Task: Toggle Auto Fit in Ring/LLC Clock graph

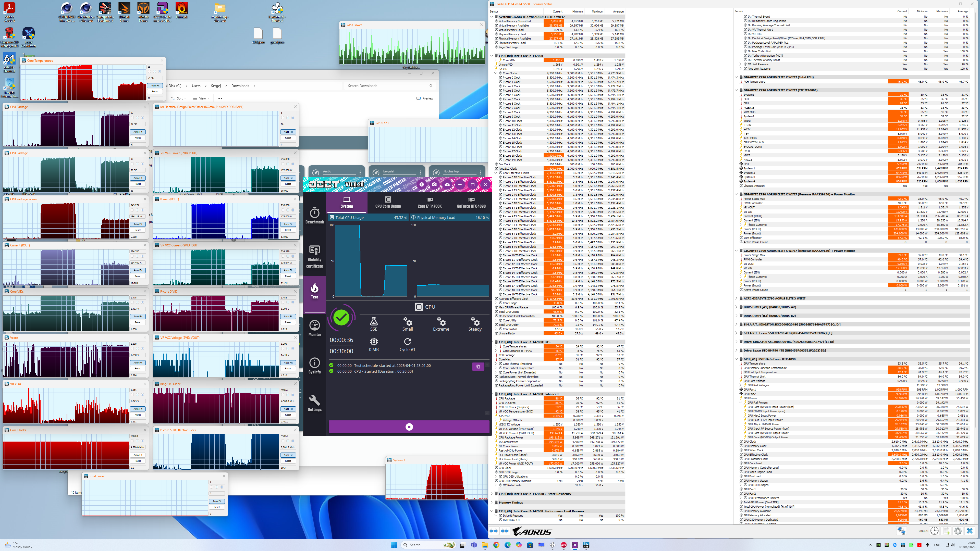Action: point(288,409)
